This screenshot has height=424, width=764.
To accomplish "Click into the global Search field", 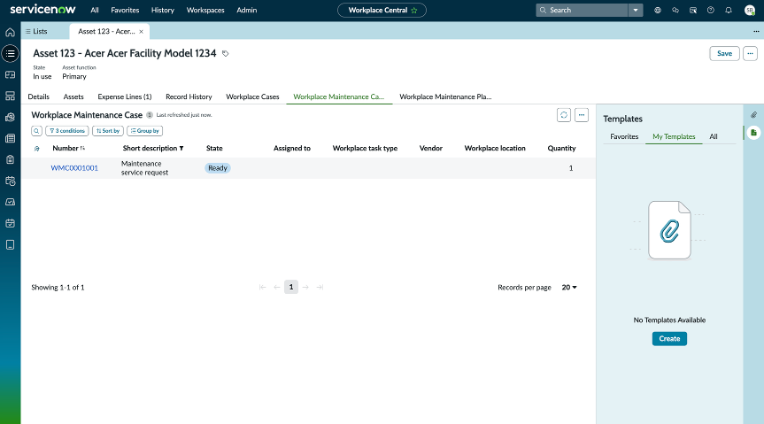I will [582, 10].
